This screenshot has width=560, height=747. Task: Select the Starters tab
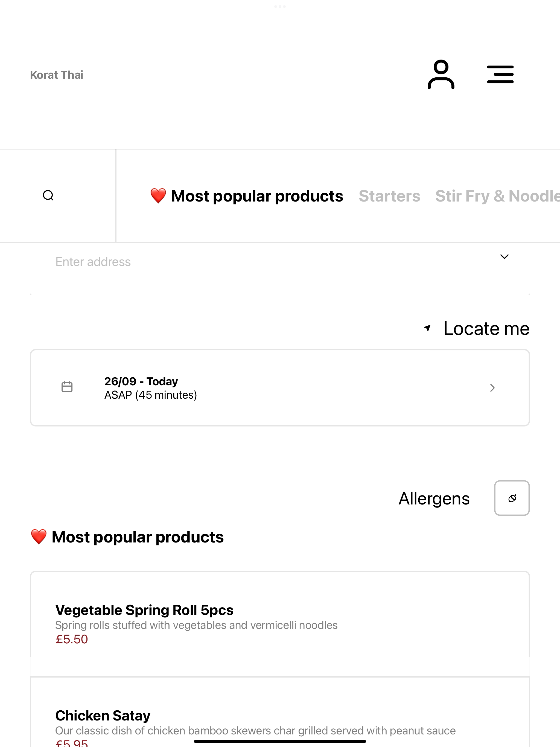click(x=389, y=196)
